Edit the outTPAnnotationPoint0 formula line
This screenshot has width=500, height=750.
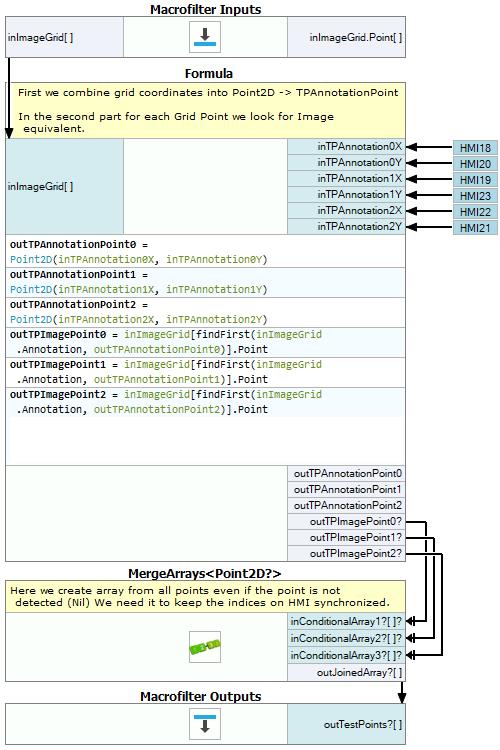pyautogui.click(x=205, y=252)
